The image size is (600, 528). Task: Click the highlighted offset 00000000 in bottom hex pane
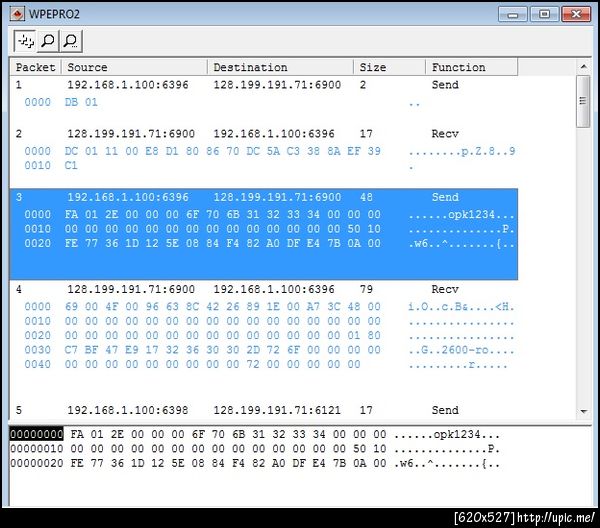[x=36, y=434]
